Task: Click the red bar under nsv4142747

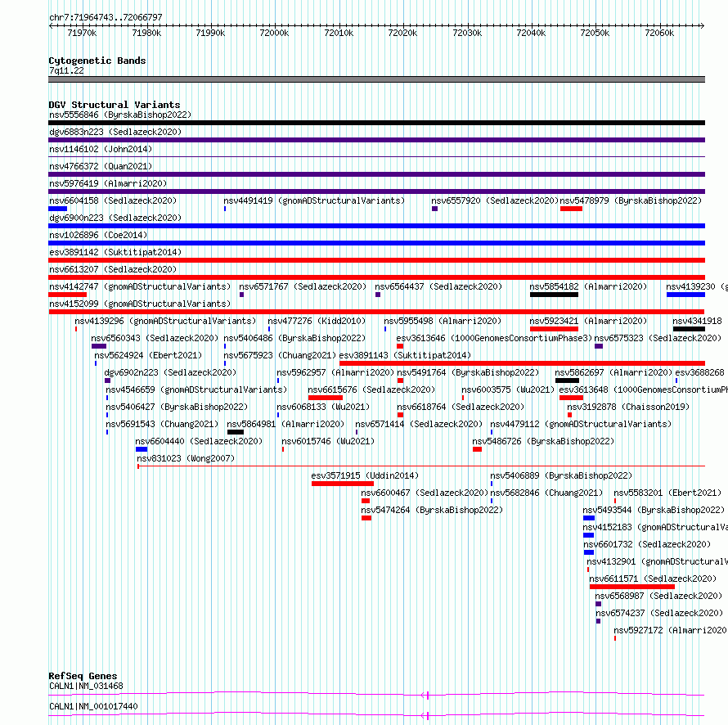Action: coord(67,295)
